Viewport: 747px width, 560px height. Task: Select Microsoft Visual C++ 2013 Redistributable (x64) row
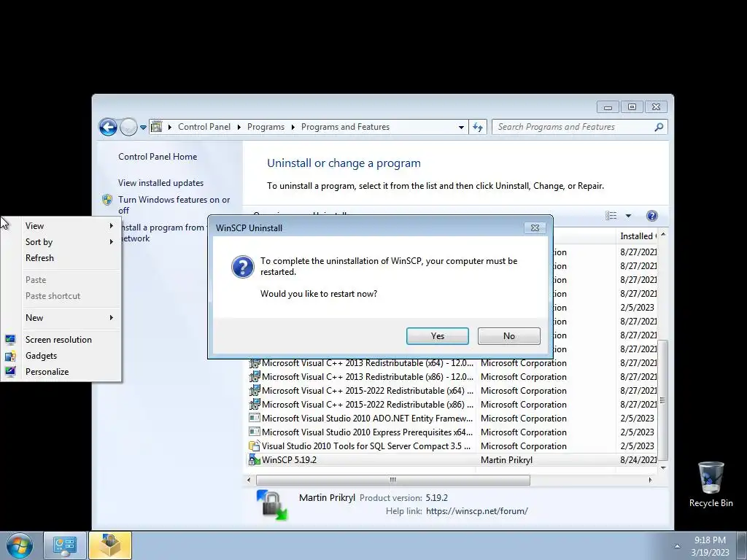[x=452, y=363]
